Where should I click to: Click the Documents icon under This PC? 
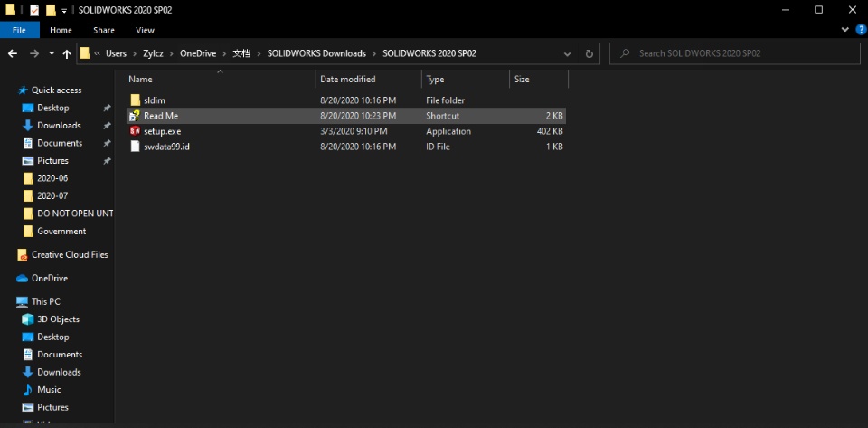pyautogui.click(x=28, y=355)
